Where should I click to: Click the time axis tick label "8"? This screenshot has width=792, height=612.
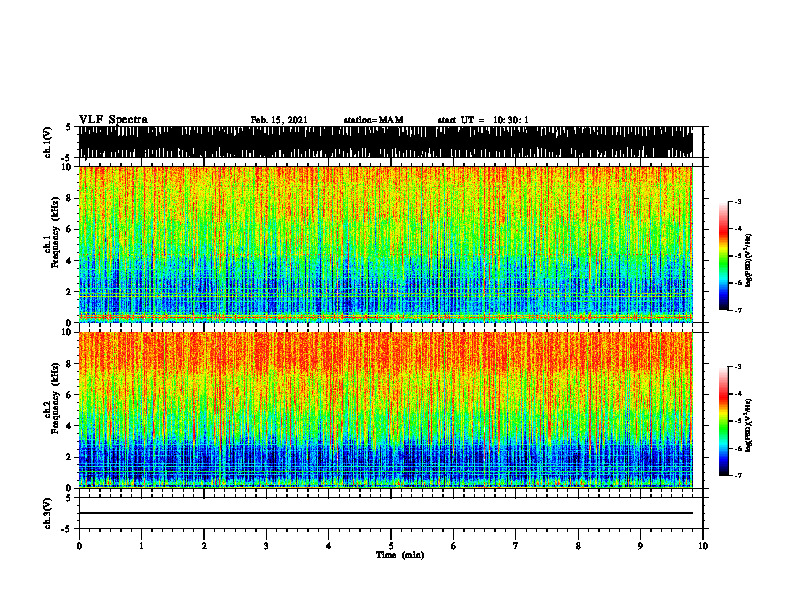[578, 546]
